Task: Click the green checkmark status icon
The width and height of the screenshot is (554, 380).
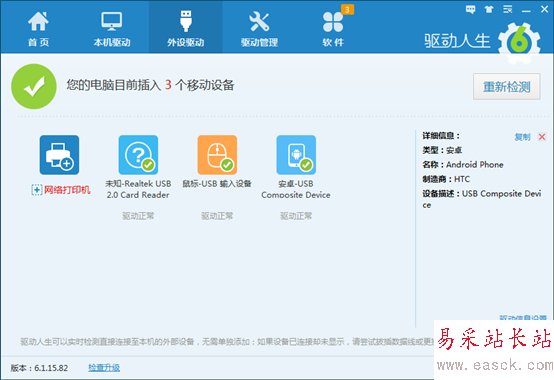Action: [34, 87]
